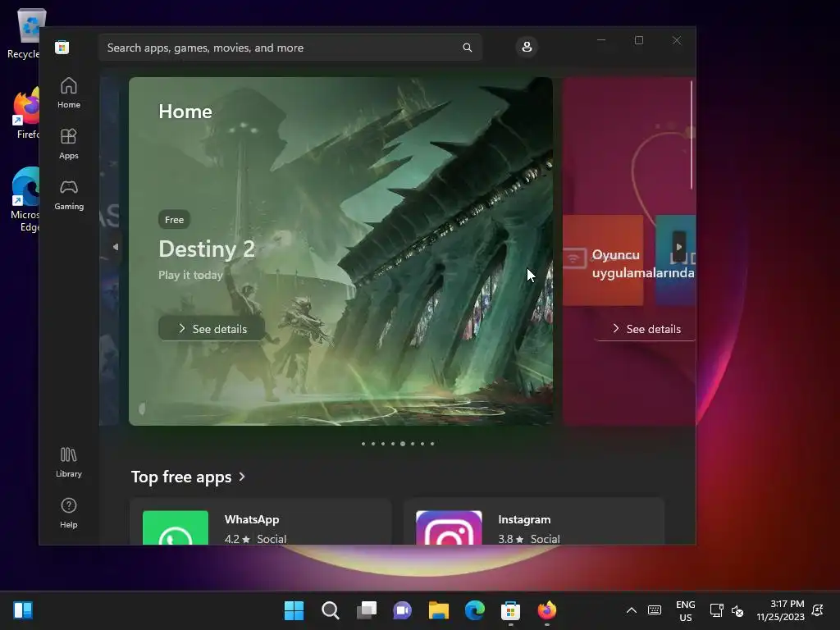Open Windows Start menu

tap(294, 610)
